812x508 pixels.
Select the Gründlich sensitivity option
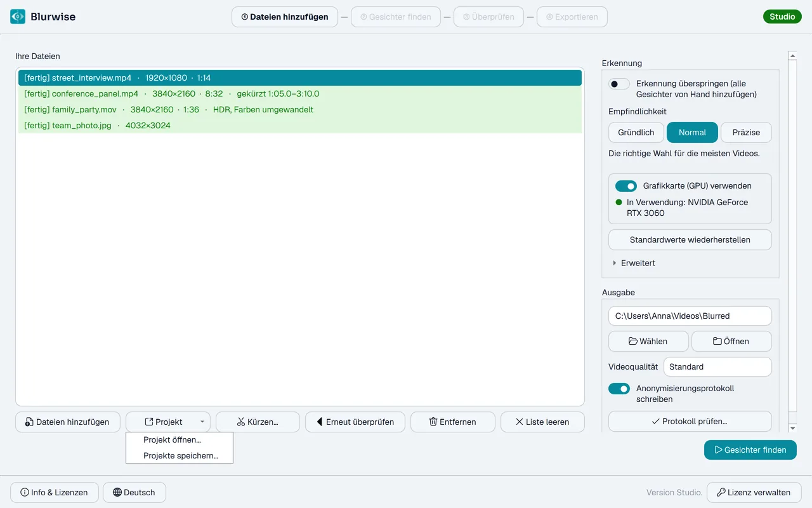point(636,132)
